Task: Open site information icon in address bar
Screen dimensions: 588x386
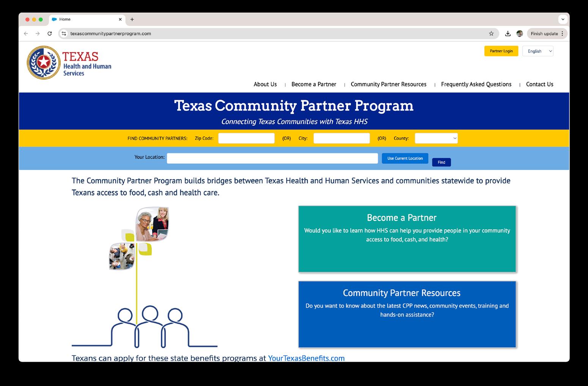Action: pos(64,33)
